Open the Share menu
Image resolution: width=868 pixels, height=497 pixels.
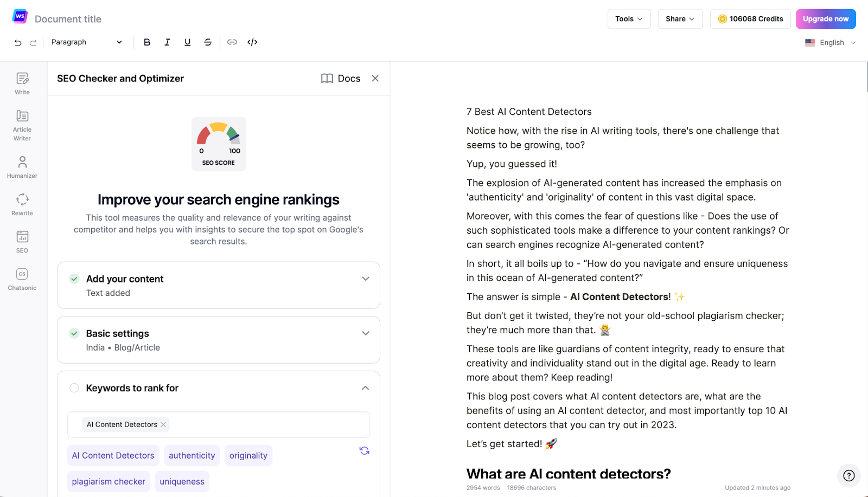[x=680, y=18]
